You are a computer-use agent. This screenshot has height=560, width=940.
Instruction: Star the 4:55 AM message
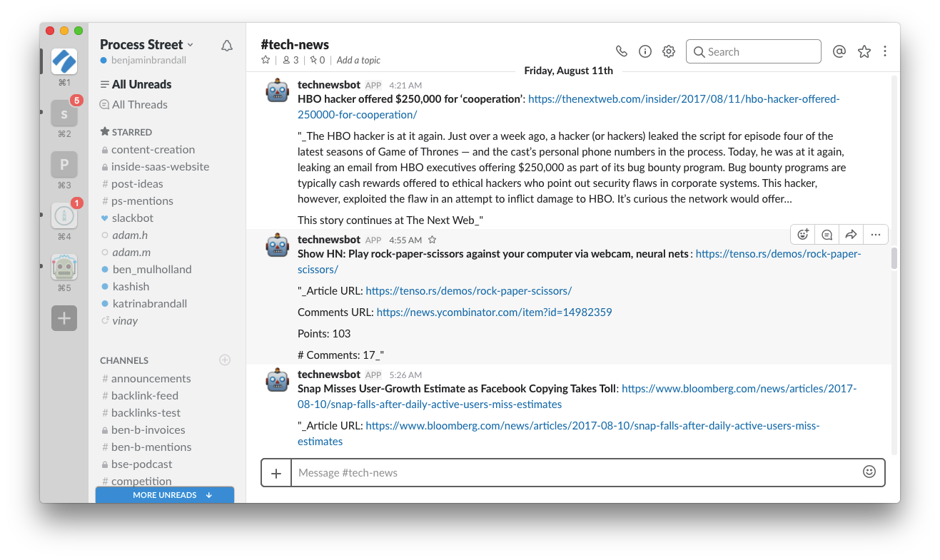point(432,240)
